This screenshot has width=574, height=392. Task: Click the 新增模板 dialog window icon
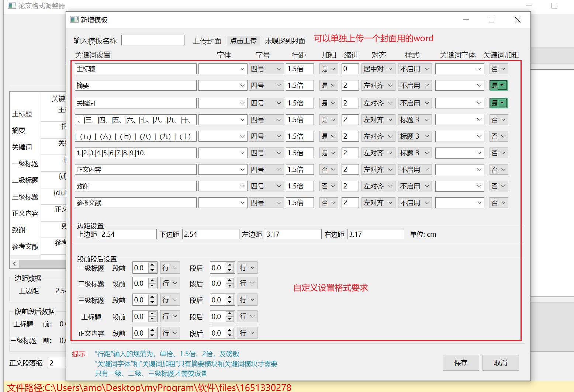pyautogui.click(x=74, y=20)
